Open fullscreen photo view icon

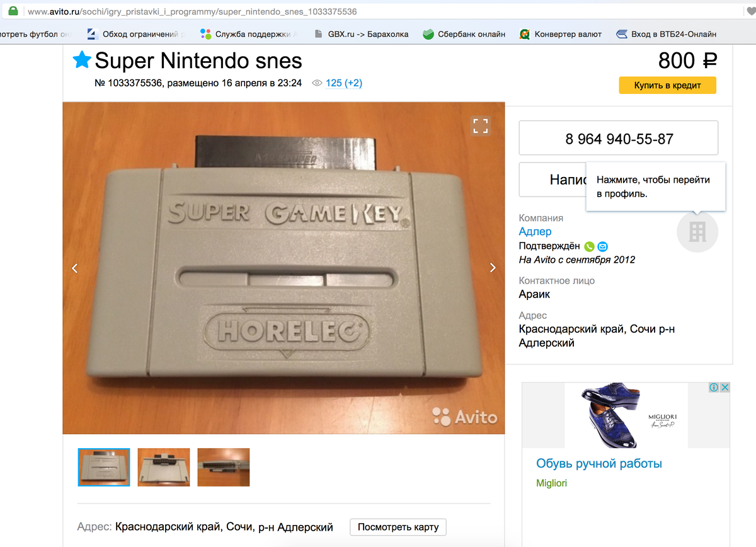pyautogui.click(x=481, y=125)
